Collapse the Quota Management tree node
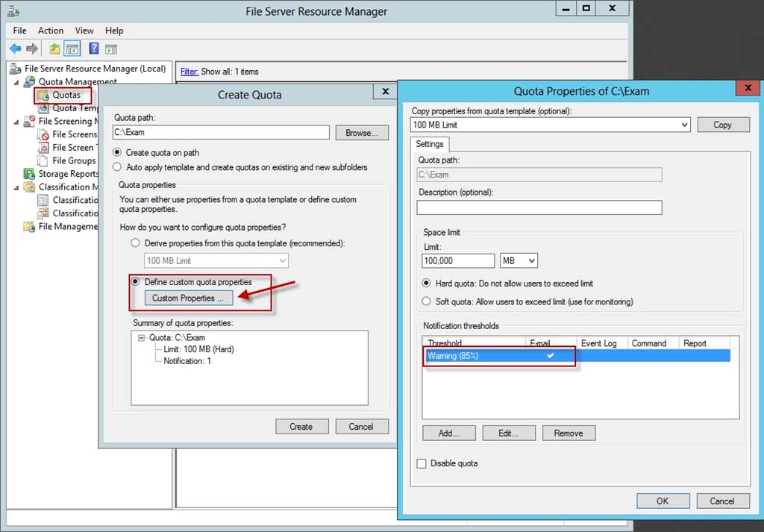Image resolution: width=764 pixels, height=532 pixels. coord(16,82)
